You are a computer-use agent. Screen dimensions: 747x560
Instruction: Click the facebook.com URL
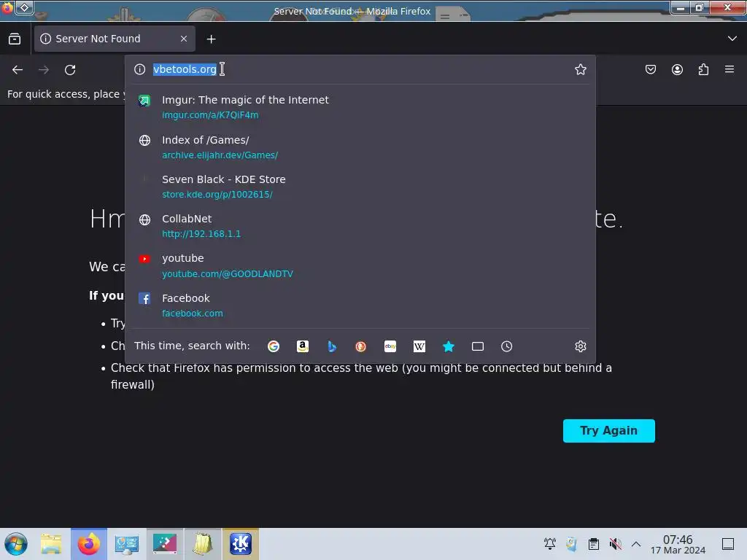pyautogui.click(x=193, y=314)
